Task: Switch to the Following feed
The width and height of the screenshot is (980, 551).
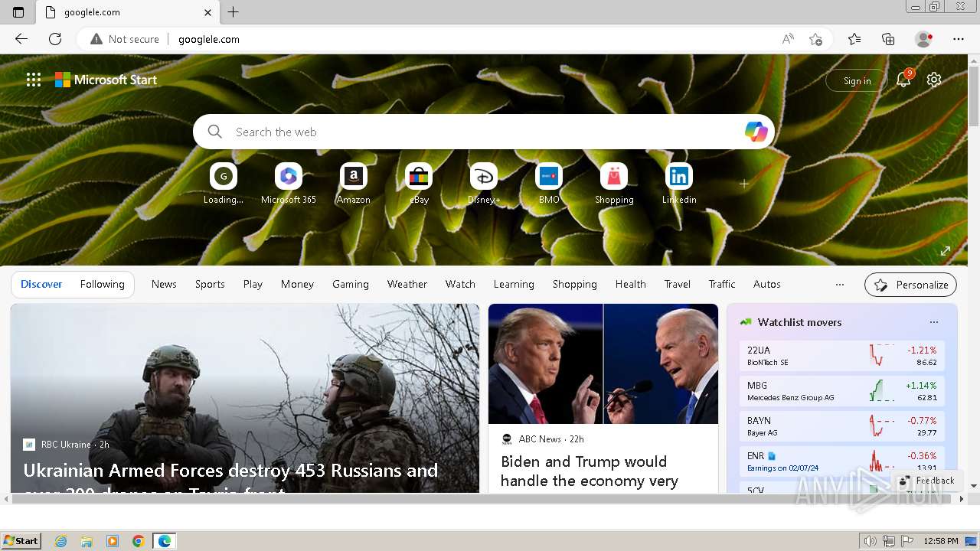Action: [x=103, y=284]
